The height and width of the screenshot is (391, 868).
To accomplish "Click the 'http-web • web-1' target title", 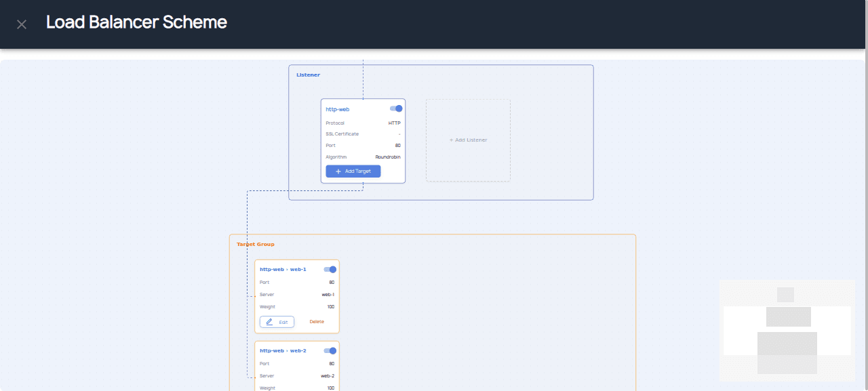I will tap(283, 269).
